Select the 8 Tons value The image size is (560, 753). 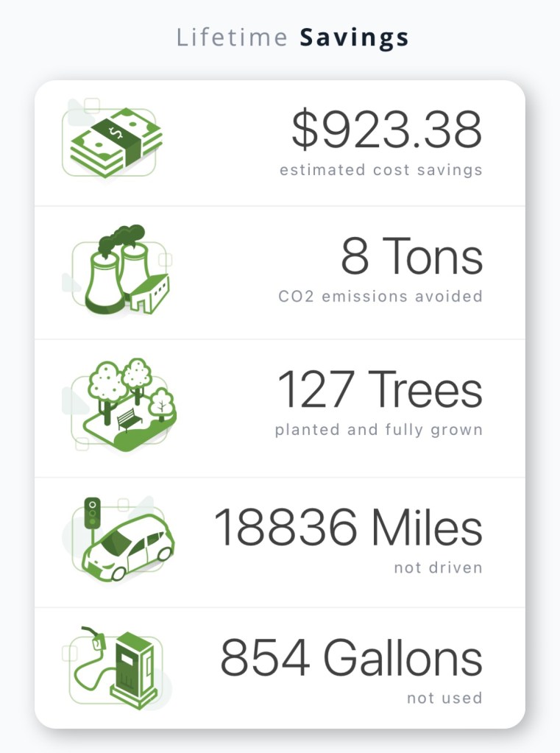click(411, 257)
